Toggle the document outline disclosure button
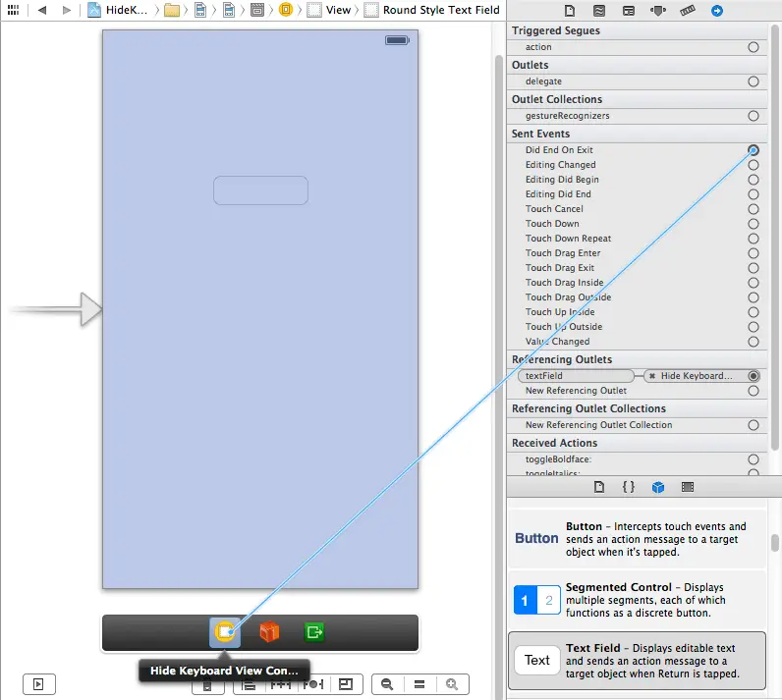 pyautogui.click(x=38, y=684)
